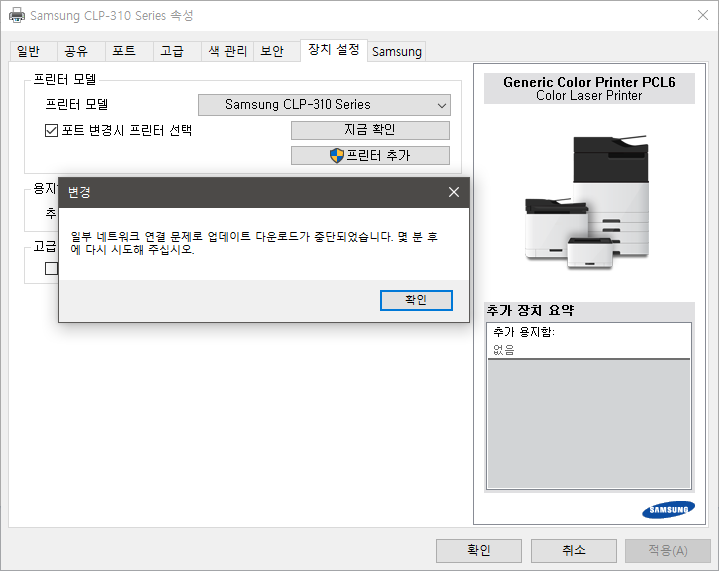Click the printer icon in title bar
The height and width of the screenshot is (571, 719).
click(17, 15)
